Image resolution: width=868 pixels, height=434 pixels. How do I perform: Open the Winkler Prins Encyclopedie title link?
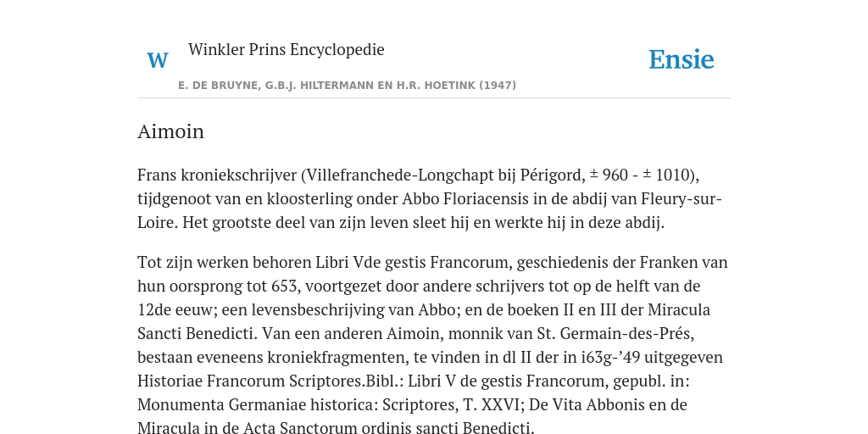pos(287,49)
